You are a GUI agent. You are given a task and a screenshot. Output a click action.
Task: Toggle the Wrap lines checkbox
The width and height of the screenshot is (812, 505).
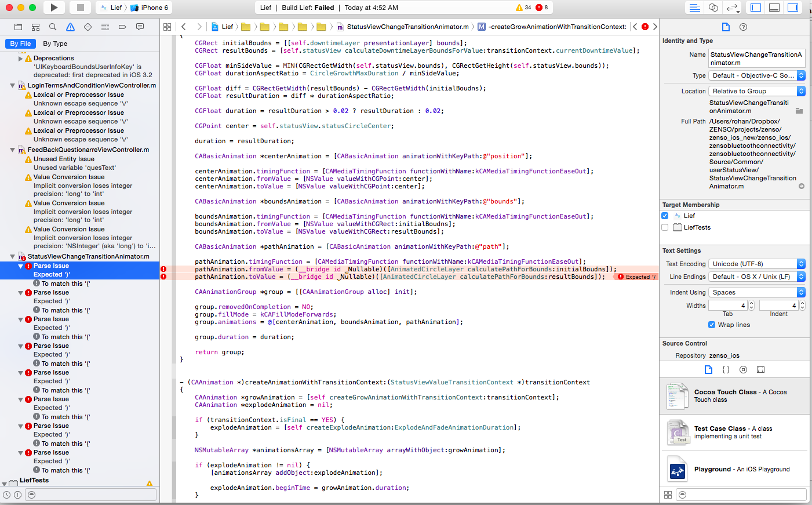click(712, 325)
